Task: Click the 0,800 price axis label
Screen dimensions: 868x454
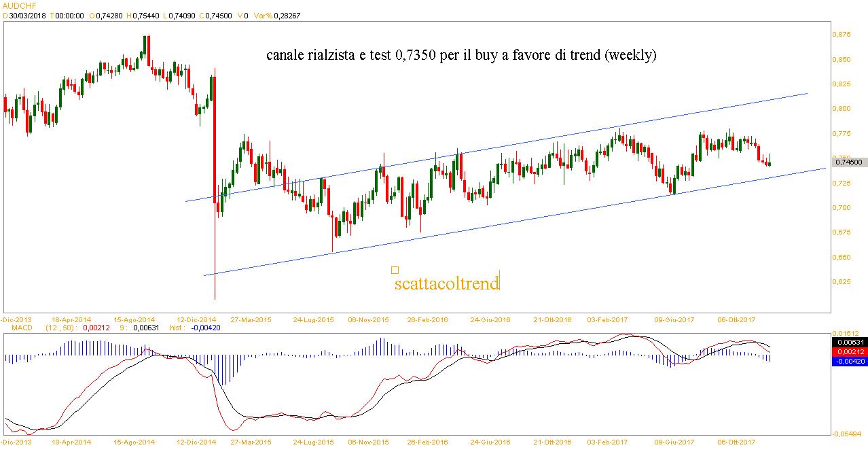Action: (x=842, y=109)
